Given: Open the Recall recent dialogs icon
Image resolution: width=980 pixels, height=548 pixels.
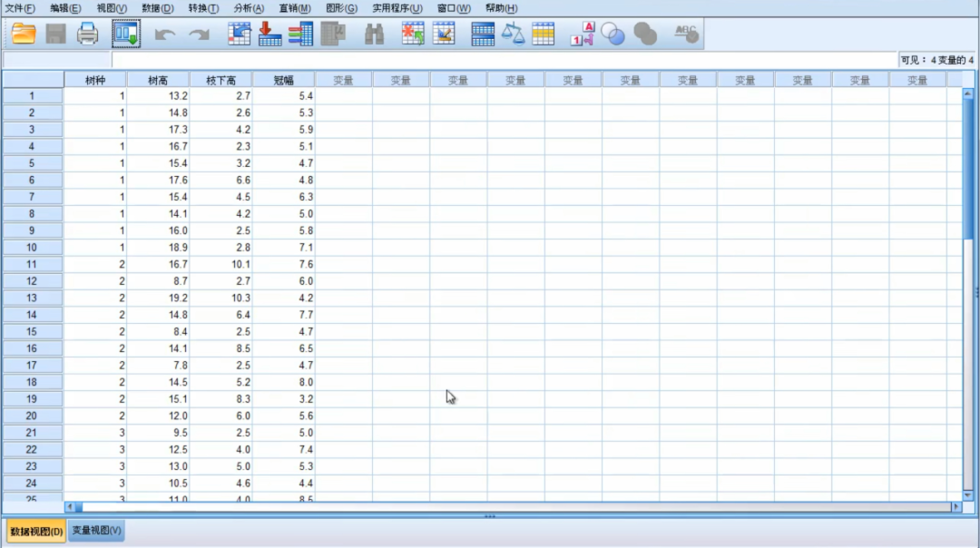Looking at the screenshot, I should tap(125, 34).
